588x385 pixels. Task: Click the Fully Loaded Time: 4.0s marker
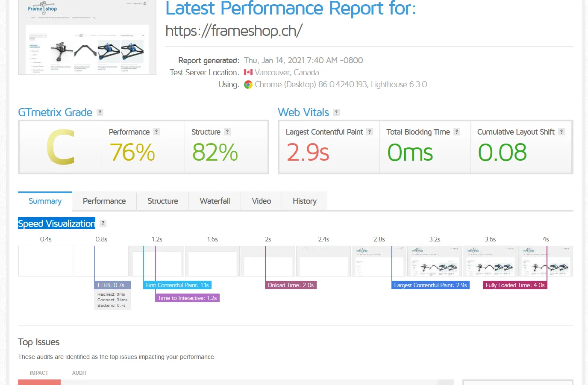[x=515, y=285]
